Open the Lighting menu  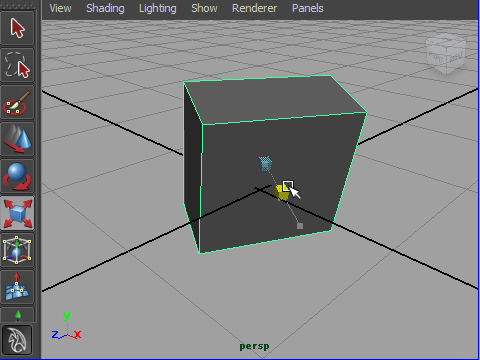(x=158, y=8)
